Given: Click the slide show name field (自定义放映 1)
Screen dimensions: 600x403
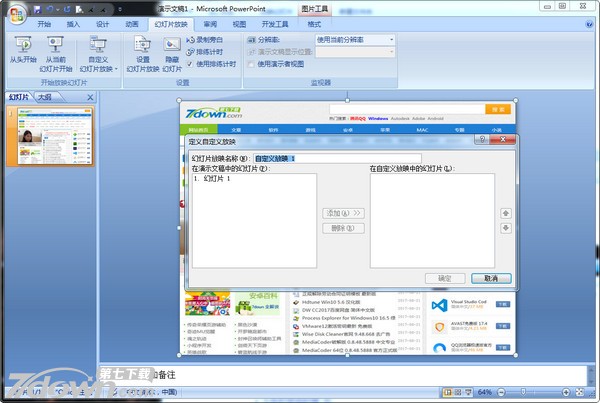Looking at the screenshot, I should click(337, 158).
